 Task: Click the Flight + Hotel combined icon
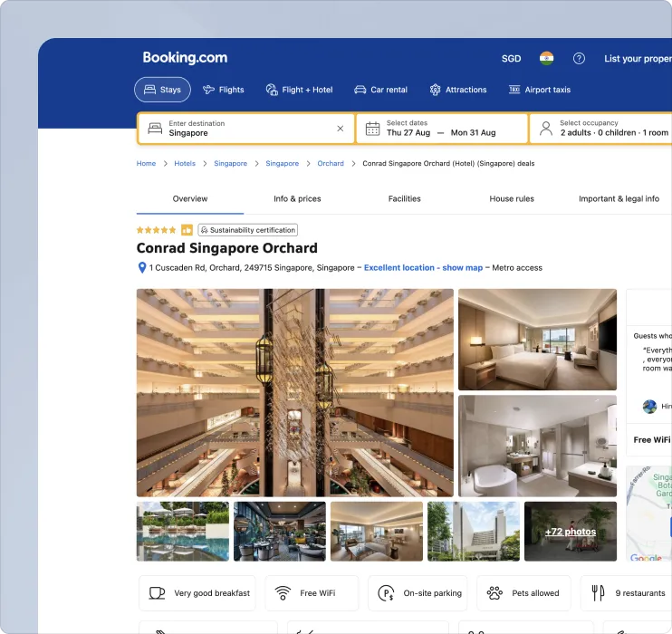pos(272,90)
